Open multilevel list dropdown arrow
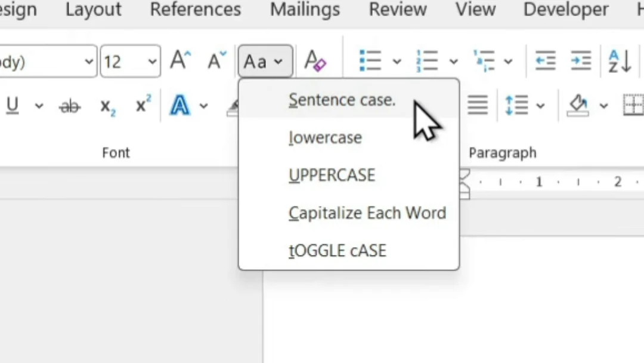 (509, 61)
